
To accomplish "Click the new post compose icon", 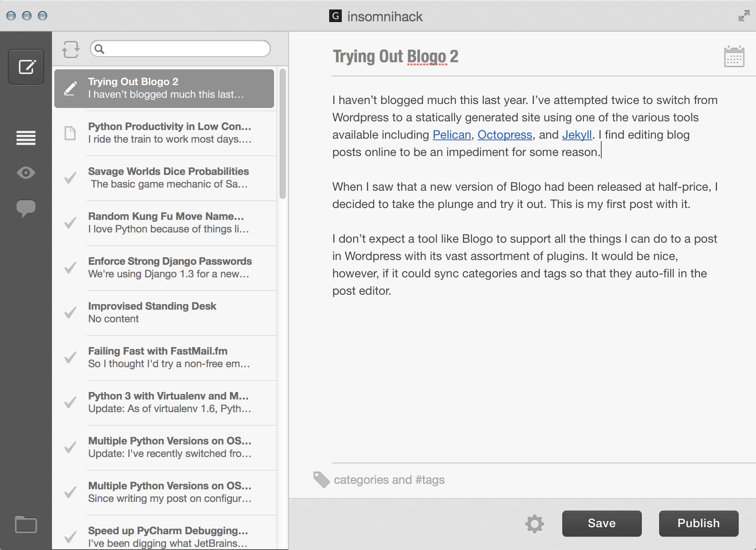I will pos(26,67).
